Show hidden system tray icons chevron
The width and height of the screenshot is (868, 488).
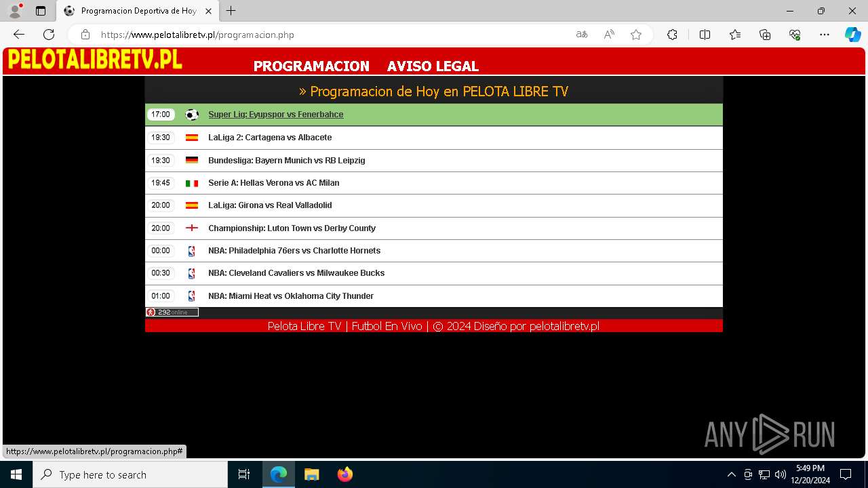[731, 474]
